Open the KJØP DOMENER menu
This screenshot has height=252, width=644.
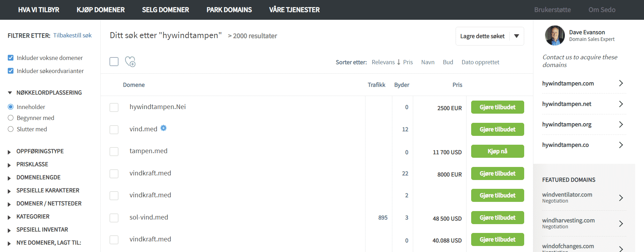(100, 10)
